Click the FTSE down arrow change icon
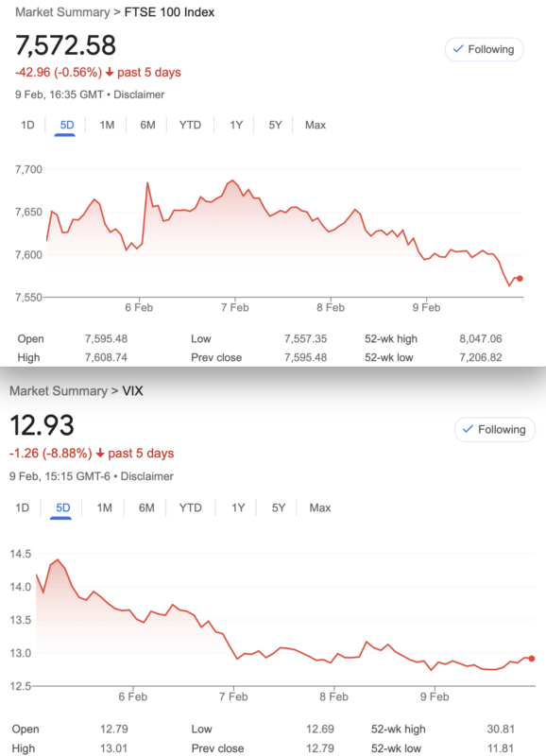Viewport: 546px width, 756px height. [110, 73]
